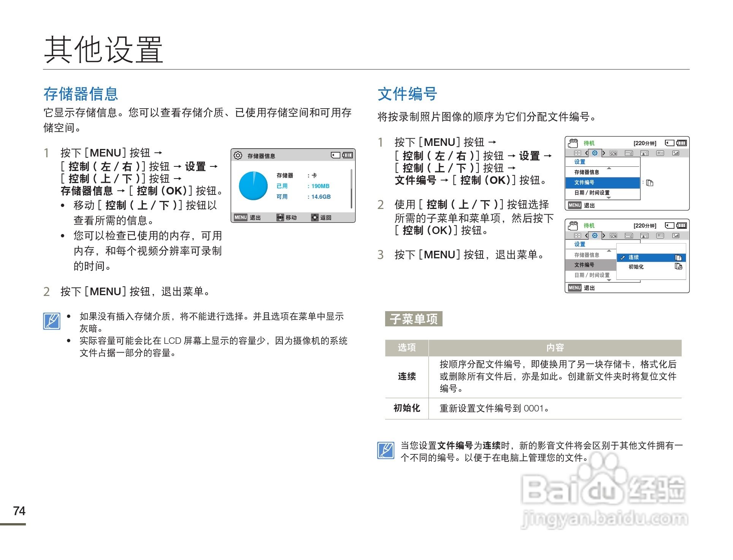The height and width of the screenshot is (560, 733).
Task: Toggle the checkmark beside 连续
Action: point(622,258)
